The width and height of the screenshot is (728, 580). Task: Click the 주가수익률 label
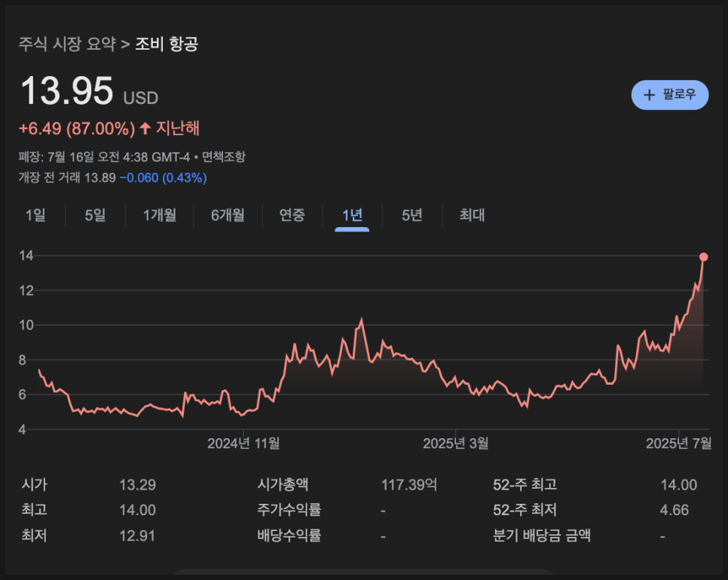coord(289,510)
